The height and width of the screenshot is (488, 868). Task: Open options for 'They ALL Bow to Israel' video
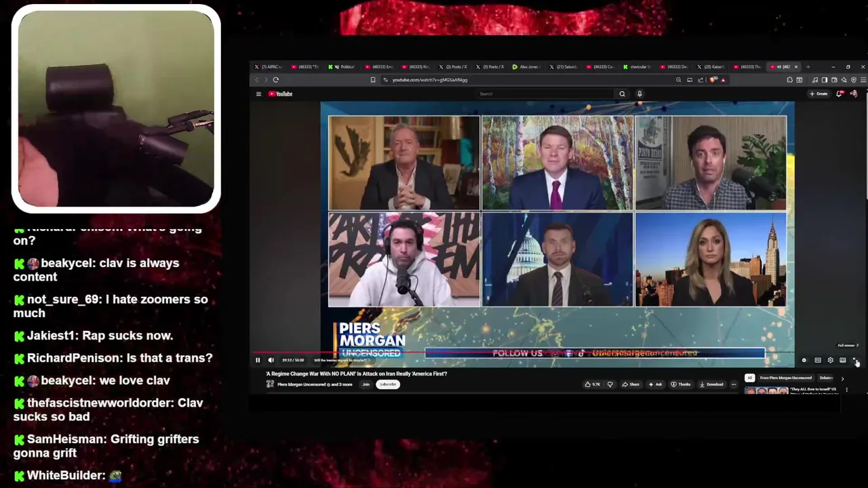pos(846,390)
